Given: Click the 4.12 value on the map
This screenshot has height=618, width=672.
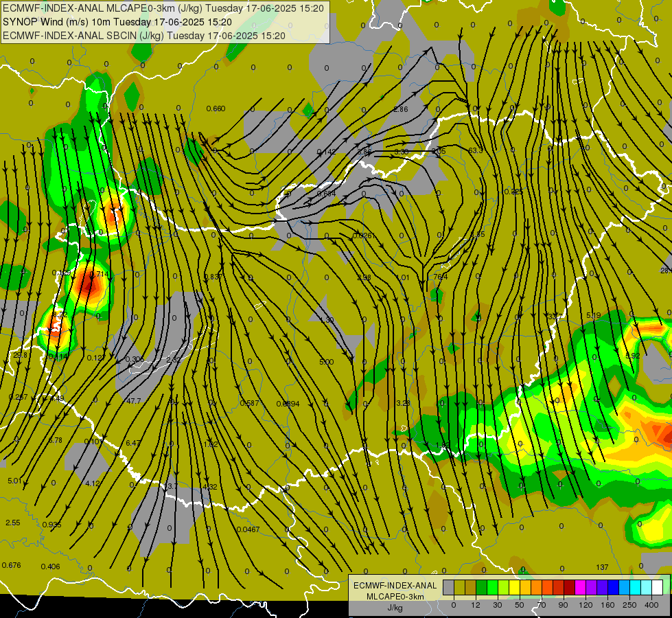Looking at the screenshot, I should coord(93,483).
